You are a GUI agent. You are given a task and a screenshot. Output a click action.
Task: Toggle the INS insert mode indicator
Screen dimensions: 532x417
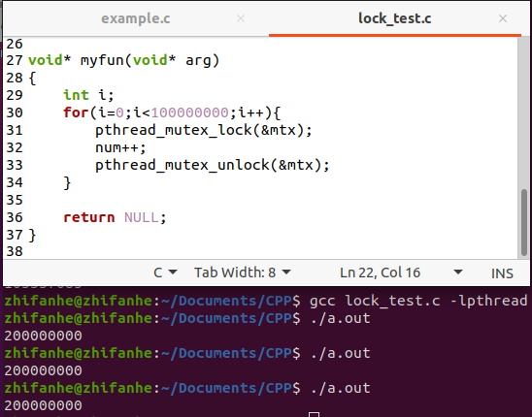[x=502, y=273]
